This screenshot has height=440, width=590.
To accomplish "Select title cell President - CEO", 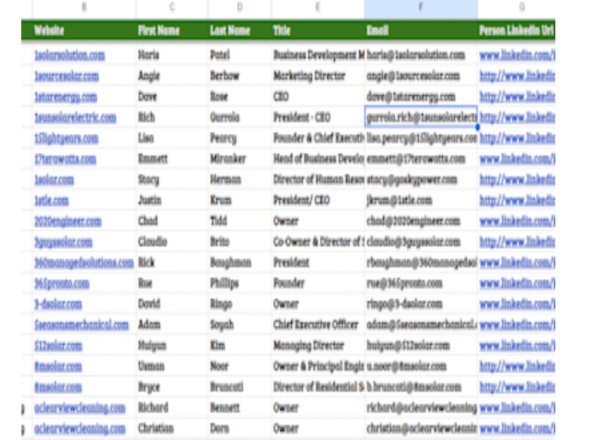I will tap(318, 117).
